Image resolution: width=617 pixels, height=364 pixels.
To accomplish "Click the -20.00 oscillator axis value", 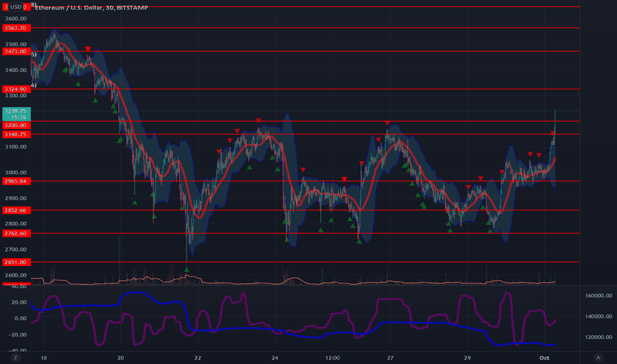I will coord(18,334).
